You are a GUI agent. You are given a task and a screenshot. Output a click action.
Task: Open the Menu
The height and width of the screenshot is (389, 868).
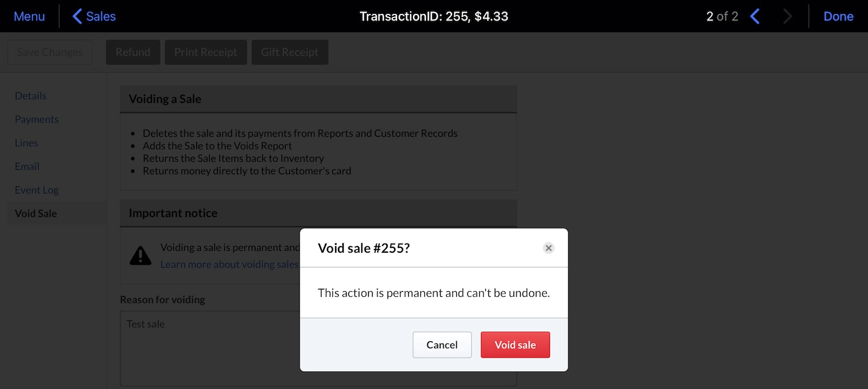[28, 16]
